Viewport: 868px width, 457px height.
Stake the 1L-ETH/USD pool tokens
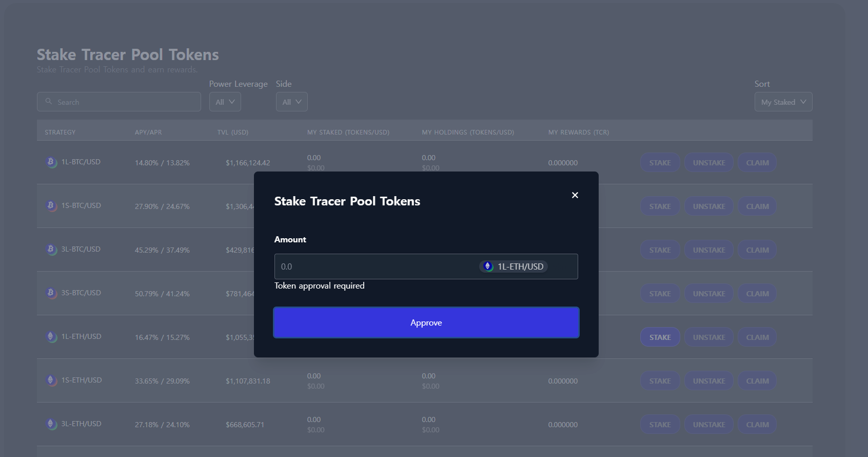pyautogui.click(x=660, y=337)
